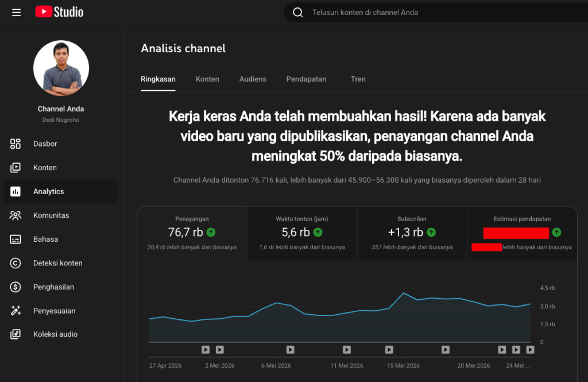Screen dimensions: 588x382
Task: Select the Waktu tonton (jam) card
Action: point(302,233)
